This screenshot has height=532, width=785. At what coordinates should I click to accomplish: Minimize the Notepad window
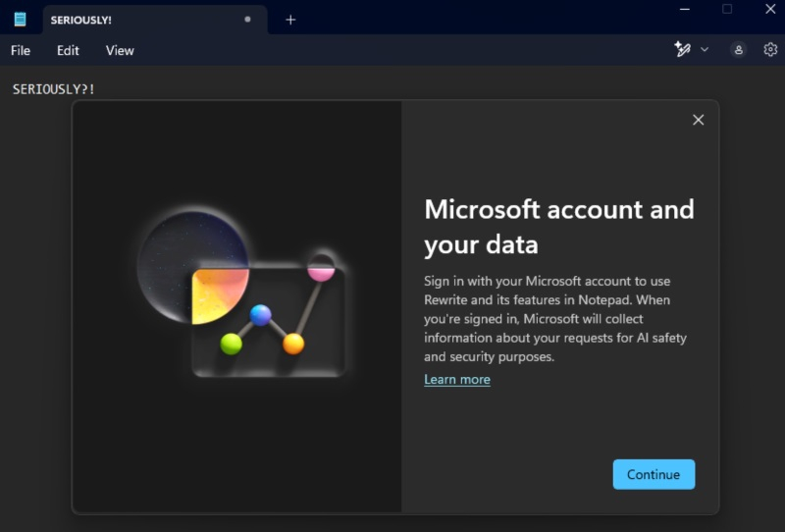(683, 9)
